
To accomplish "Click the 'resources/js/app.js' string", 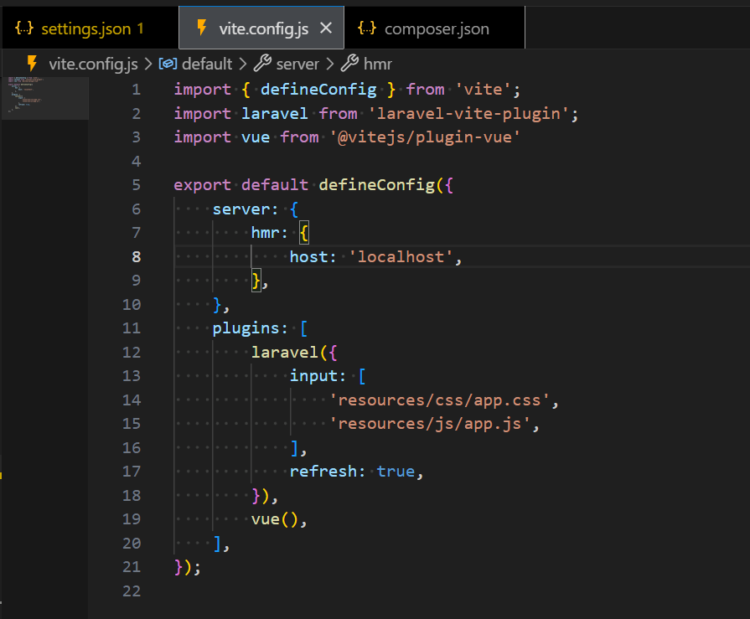I will 430,424.
